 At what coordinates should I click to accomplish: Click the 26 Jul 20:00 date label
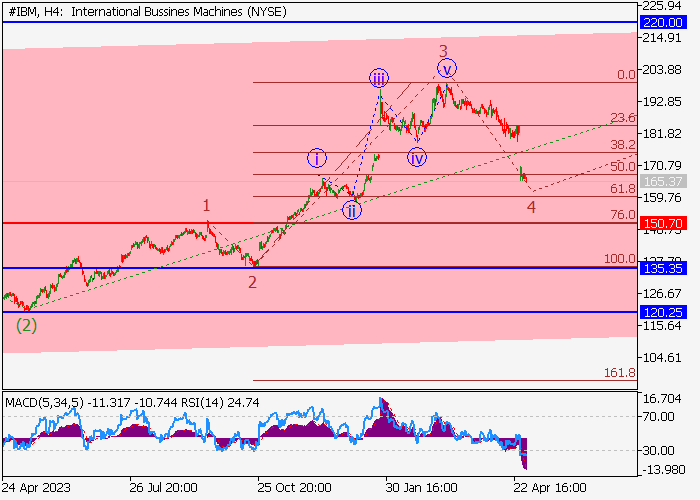click(163, 488)
